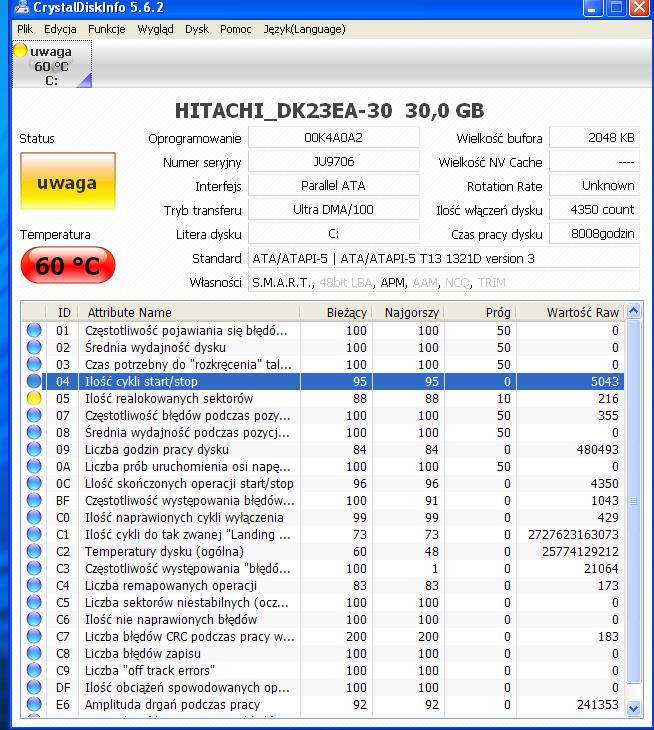Viewport: 654px width, 730px height.
Task: Select row 'Ilość cykli start/stop'
Action: coord(323,381)
